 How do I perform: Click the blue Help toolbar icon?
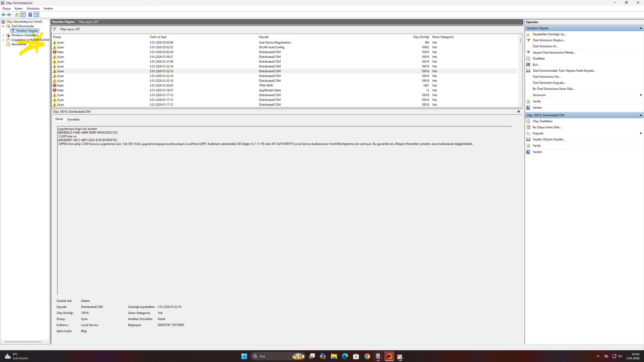pyautogui.click(x=30, y=15)
